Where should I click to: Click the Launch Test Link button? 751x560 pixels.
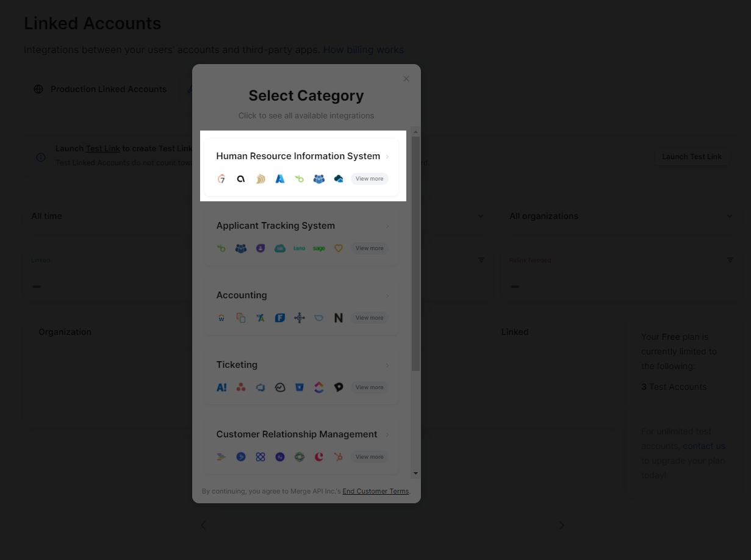click(x=692, y=157)
